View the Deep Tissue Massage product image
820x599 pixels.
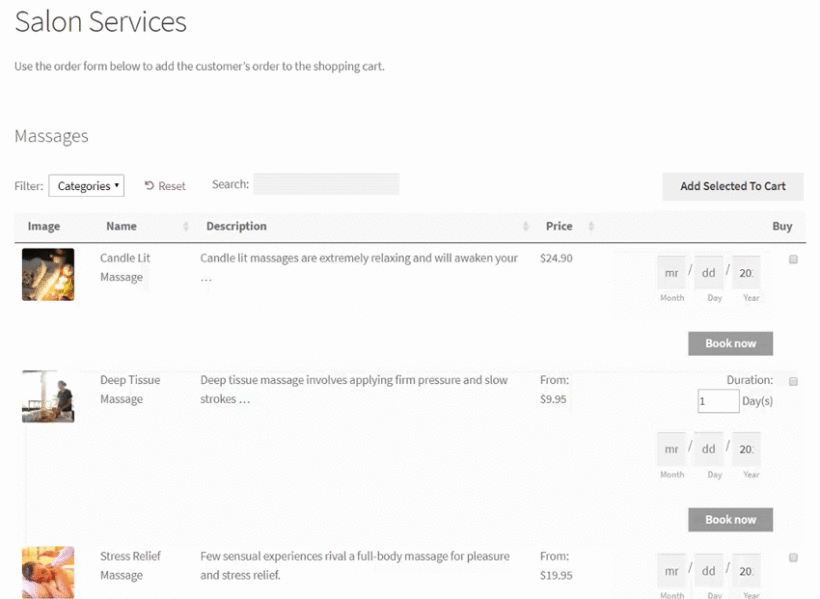click(47, 396)
